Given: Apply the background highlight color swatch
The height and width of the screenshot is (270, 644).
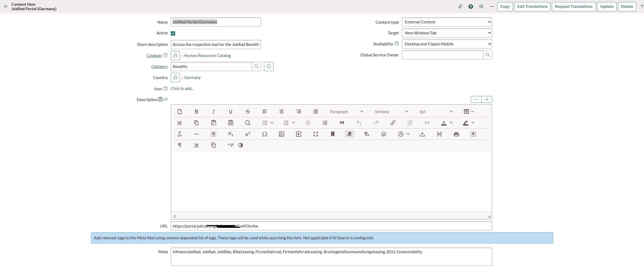Looking at the screenshot, I should tap(466, 123).
